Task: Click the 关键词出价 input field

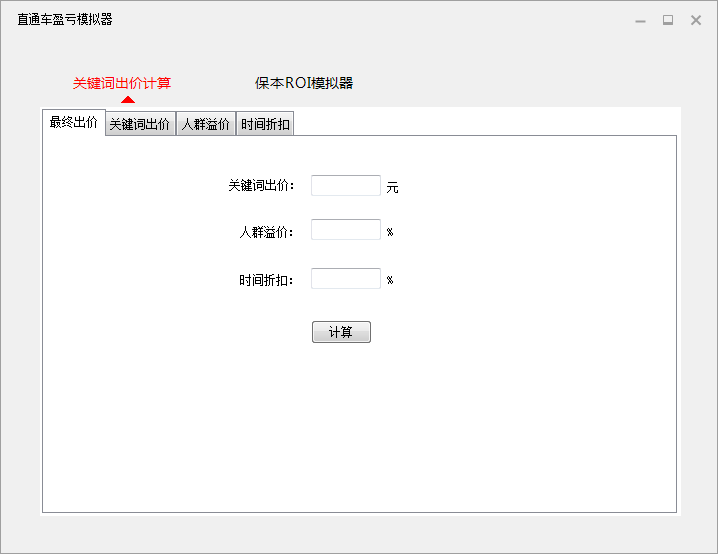Action: pos(346,185)
